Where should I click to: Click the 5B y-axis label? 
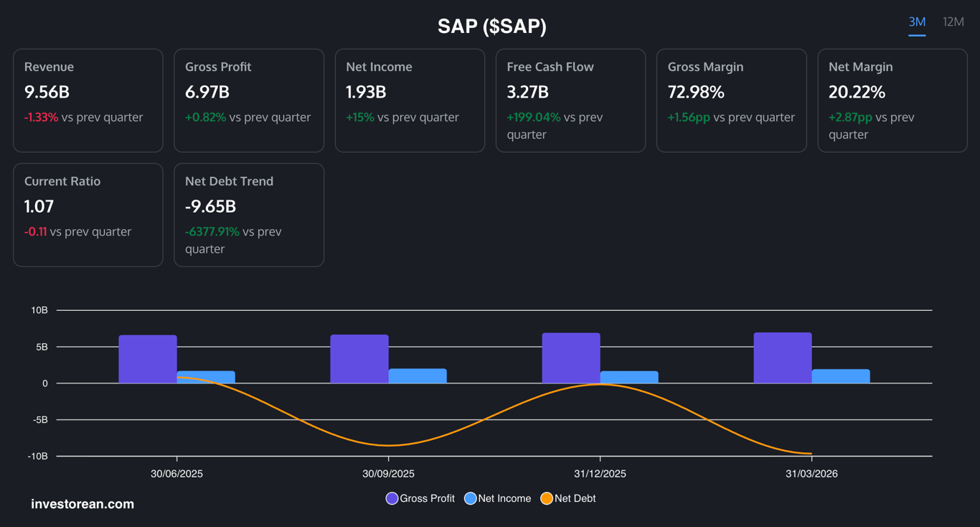click(42, 347)
